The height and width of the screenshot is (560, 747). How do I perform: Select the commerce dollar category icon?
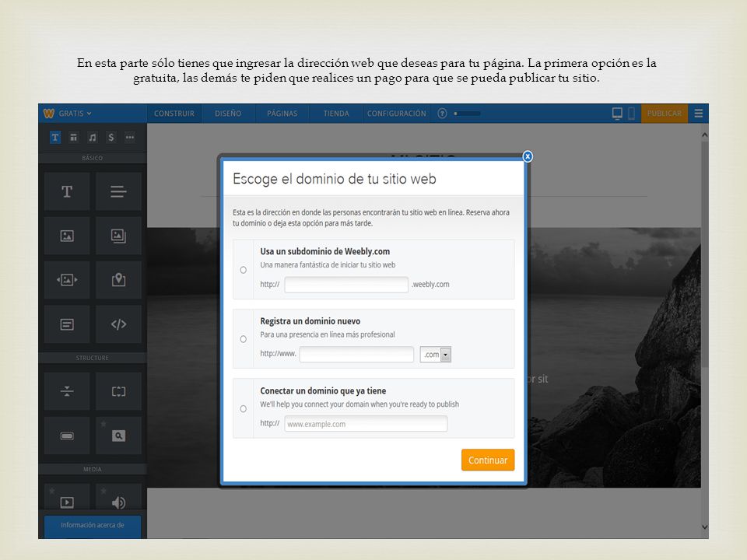click(x=111, y=138)
